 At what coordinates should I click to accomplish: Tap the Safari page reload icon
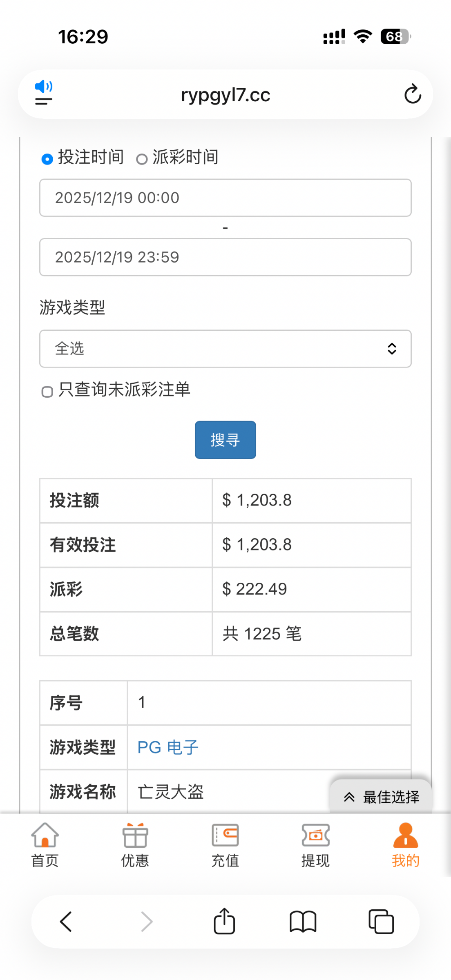[x=412, y=94]
